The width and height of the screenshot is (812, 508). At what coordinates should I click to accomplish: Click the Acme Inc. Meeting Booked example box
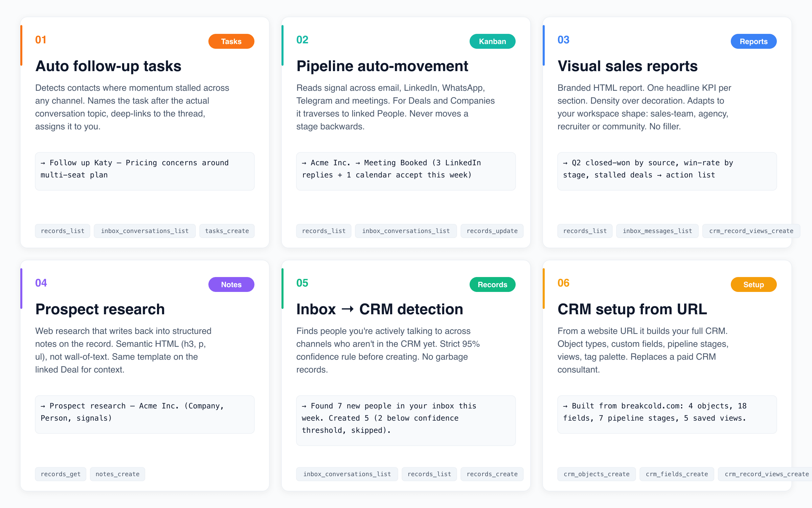(x=406, y=171)
